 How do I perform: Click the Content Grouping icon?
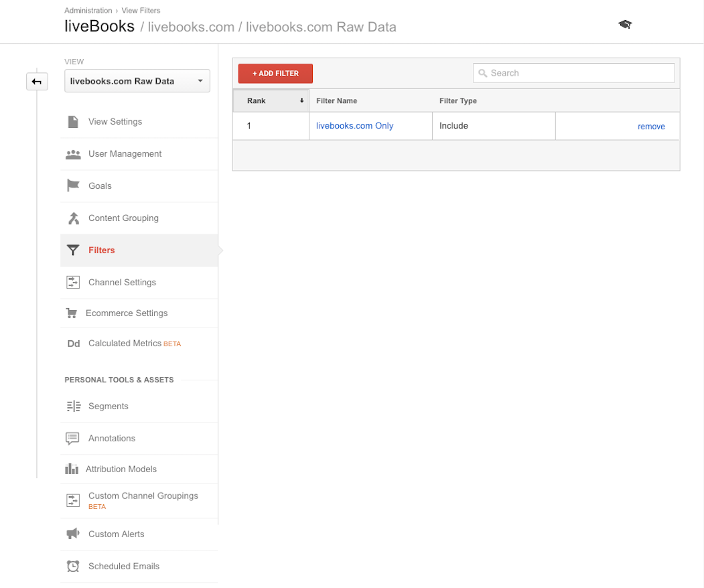tap(73, 218)
